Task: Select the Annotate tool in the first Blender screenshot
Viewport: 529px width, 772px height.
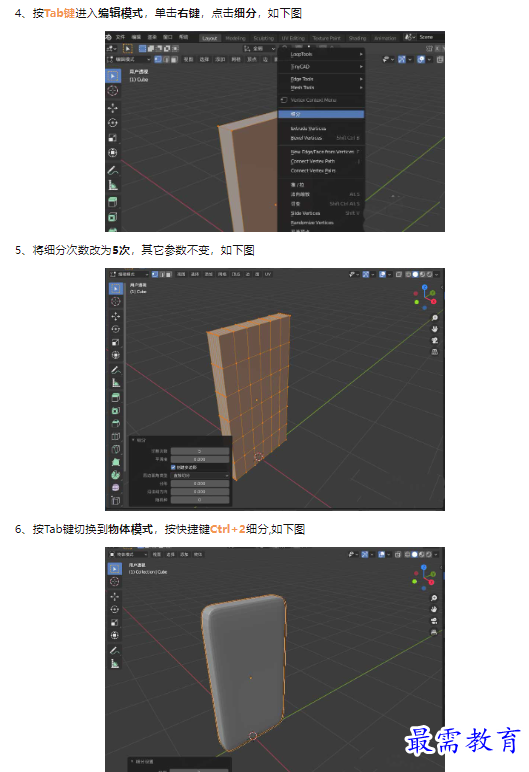Action: click(113, 170)
